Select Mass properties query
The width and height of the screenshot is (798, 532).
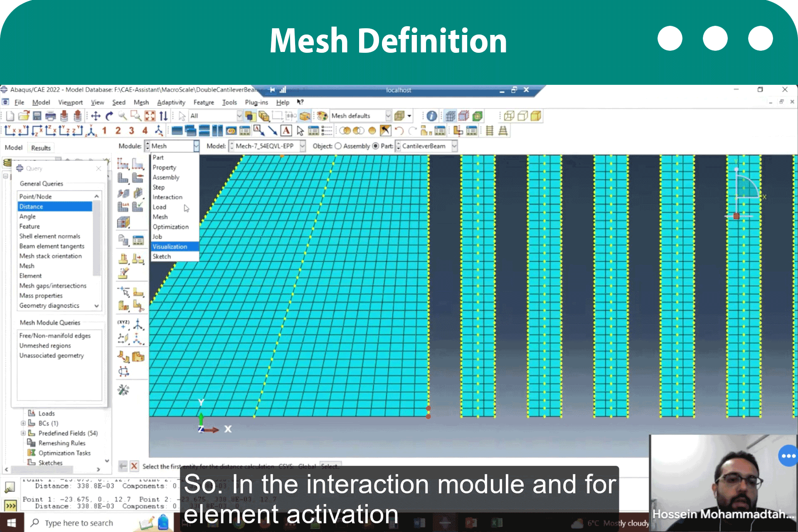[55, 296]
